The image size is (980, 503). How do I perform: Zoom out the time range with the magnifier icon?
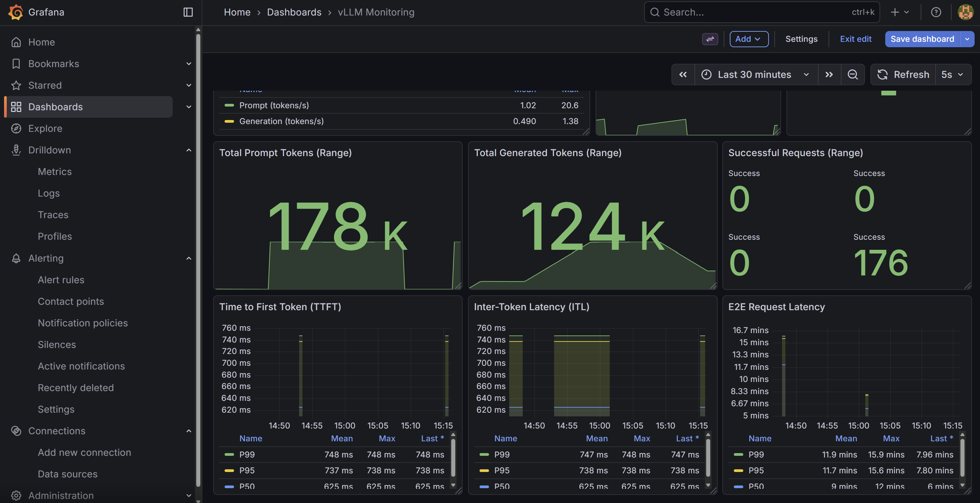[853, 75]
